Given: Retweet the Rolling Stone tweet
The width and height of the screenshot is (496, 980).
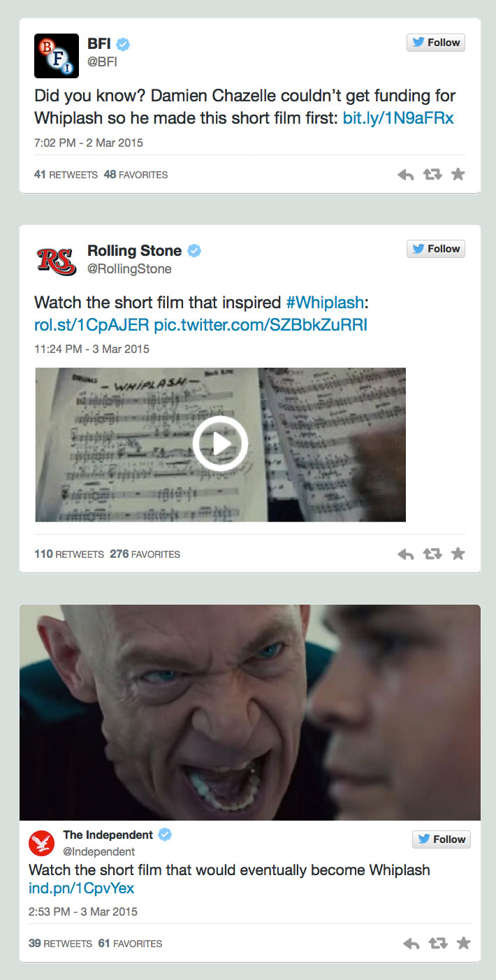Looking at the screenshot, I should pyautogui.click(x=433, y=554).
